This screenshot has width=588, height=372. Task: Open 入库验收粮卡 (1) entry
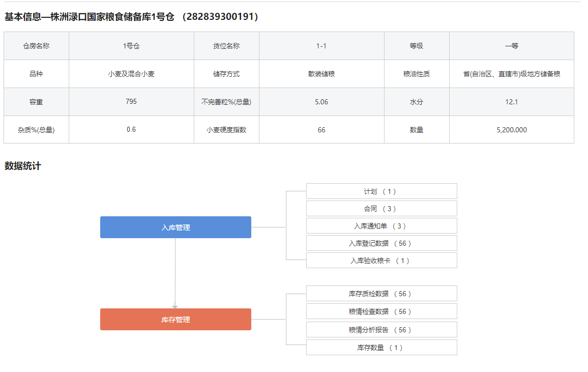381,261
